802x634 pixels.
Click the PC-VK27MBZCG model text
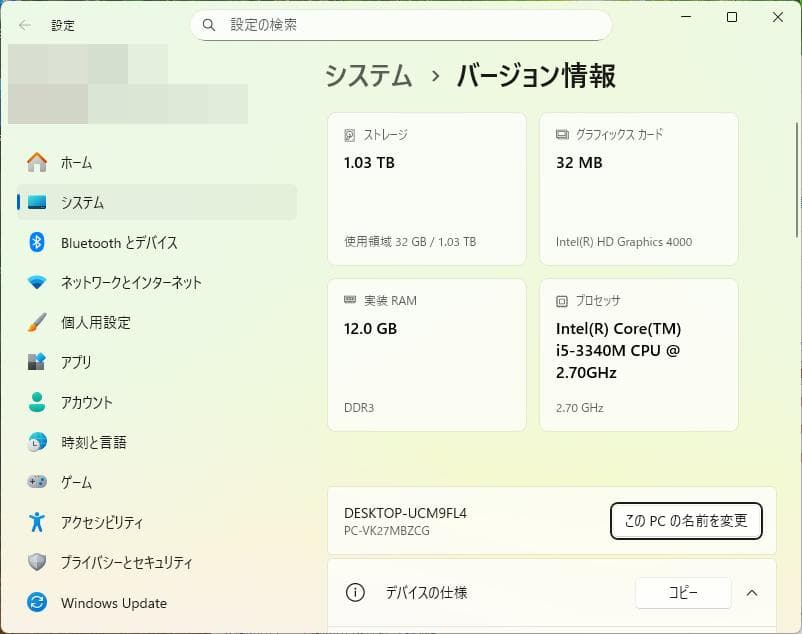click(x=387, y=531)
